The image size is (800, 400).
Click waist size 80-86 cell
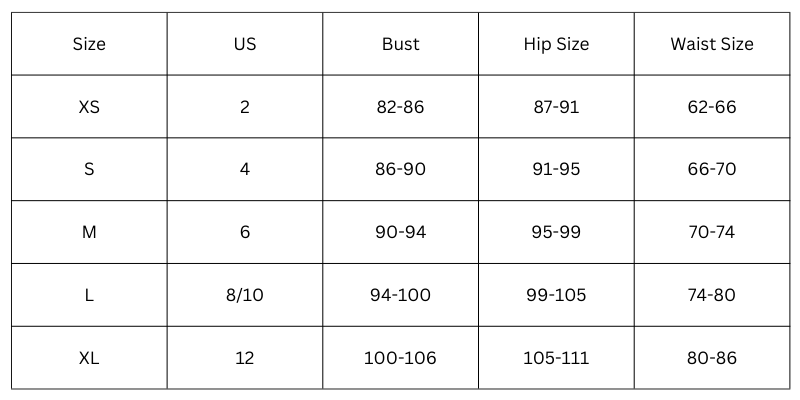click(x=712, y=357)
